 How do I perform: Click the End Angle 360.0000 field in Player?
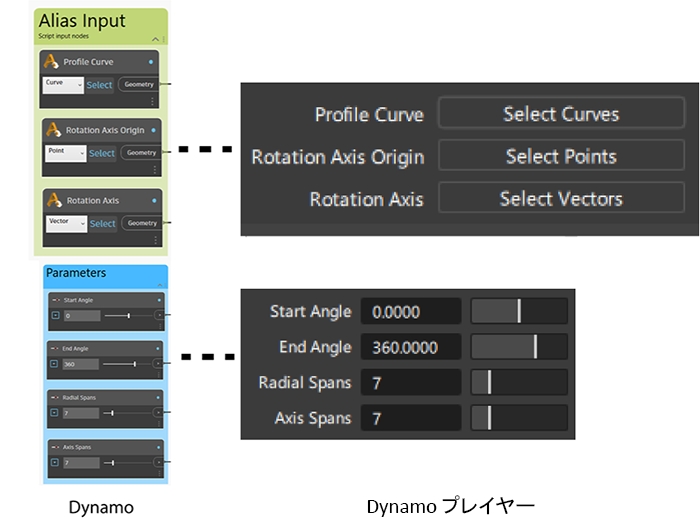(x=411, y=347)
